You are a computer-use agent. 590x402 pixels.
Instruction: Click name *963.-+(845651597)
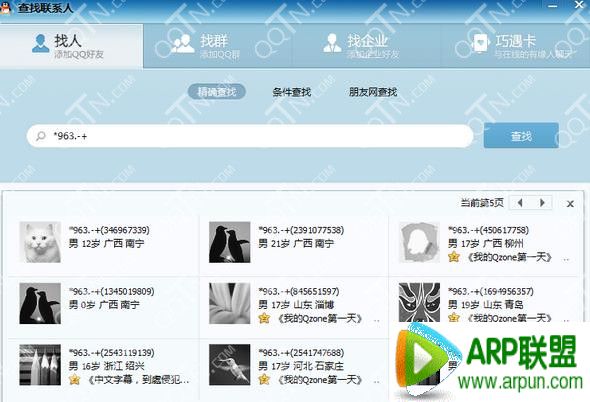tap(299, 291)
